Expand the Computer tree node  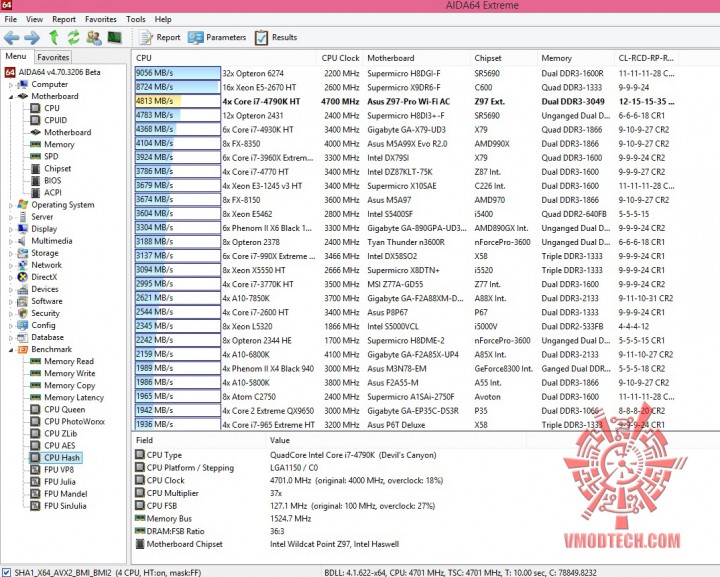coord(11,84)
